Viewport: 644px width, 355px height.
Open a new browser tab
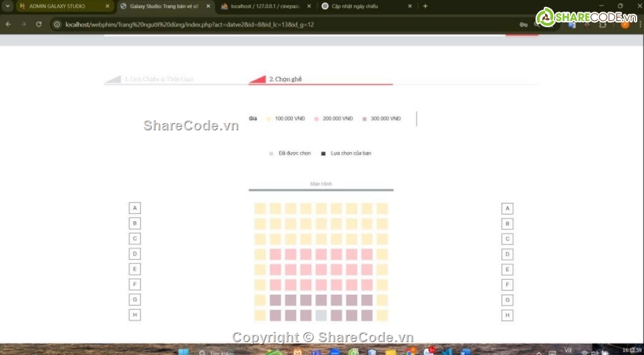(425, 6)
